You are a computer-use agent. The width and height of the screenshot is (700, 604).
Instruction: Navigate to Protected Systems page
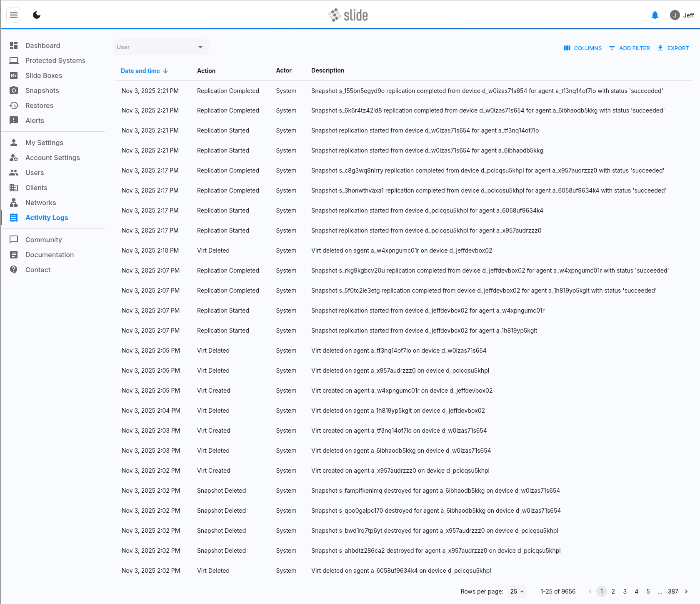55,60
